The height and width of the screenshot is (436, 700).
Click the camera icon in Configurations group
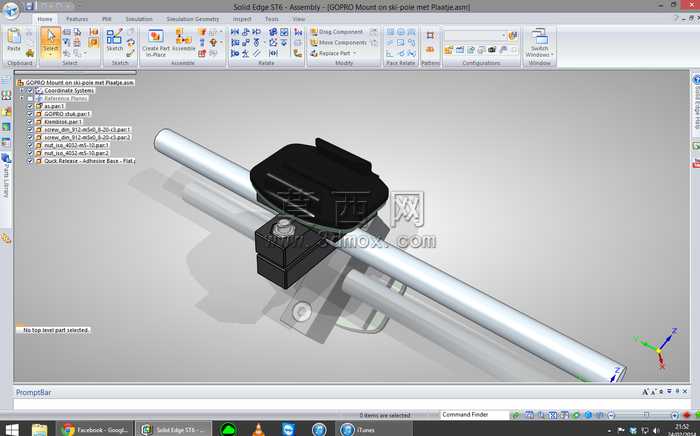click(x=492, y=50)
